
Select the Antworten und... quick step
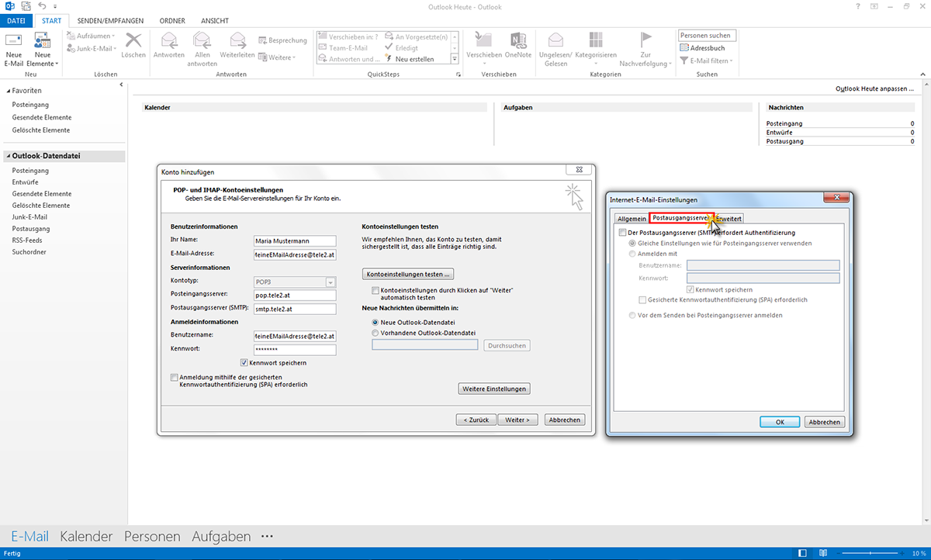(349, 59)
